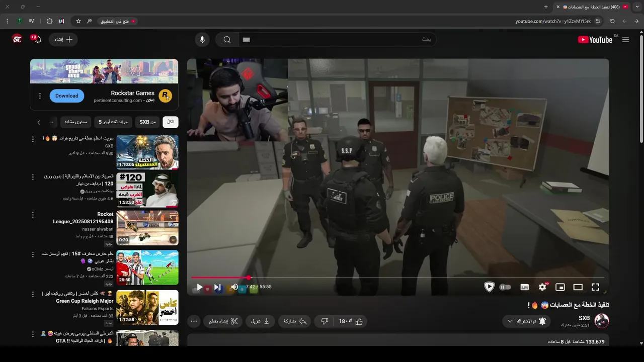Open more actions ellipsis under video

[x=194, y=321]
